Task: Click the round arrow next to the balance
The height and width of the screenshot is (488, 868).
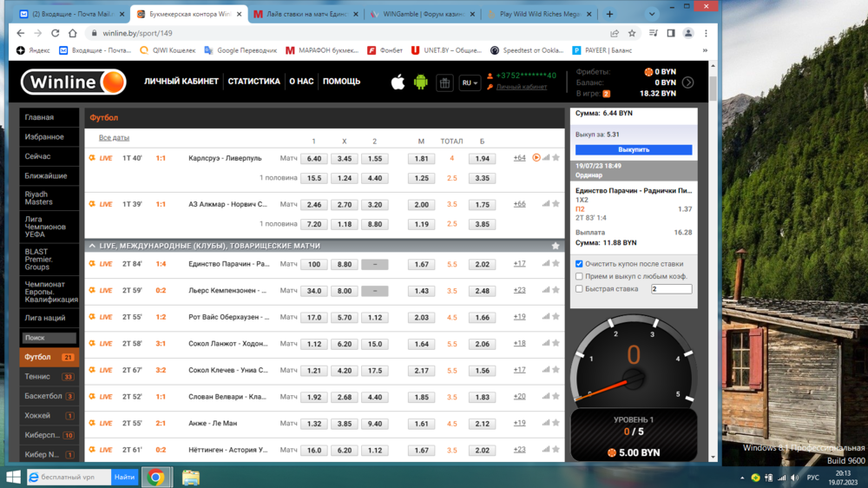Action: point(687,82)
